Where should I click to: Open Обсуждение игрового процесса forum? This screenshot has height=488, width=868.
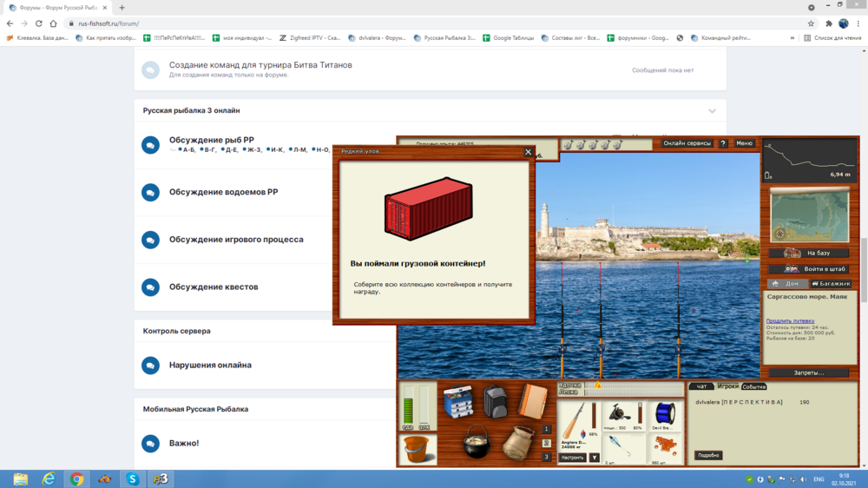point(236,240)
